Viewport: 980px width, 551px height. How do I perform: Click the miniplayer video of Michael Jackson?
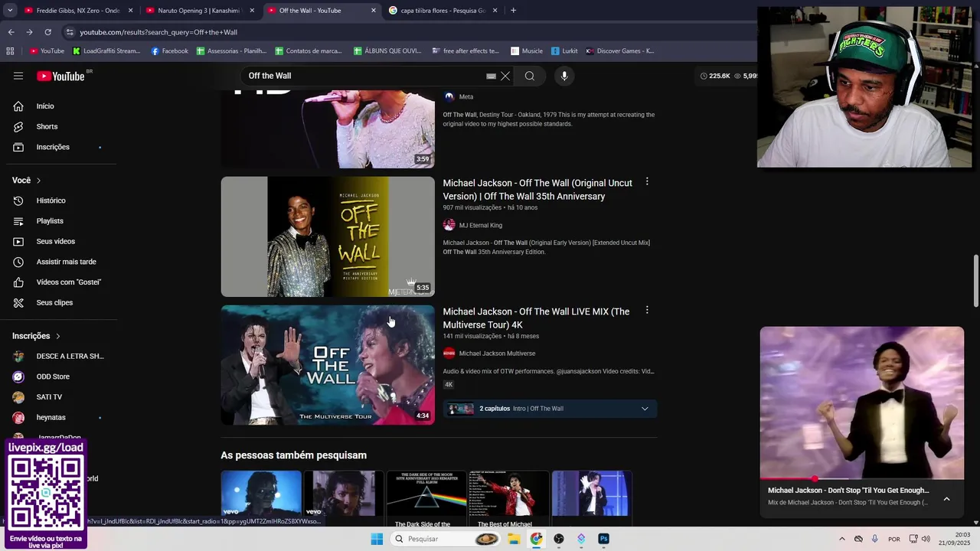862,403
